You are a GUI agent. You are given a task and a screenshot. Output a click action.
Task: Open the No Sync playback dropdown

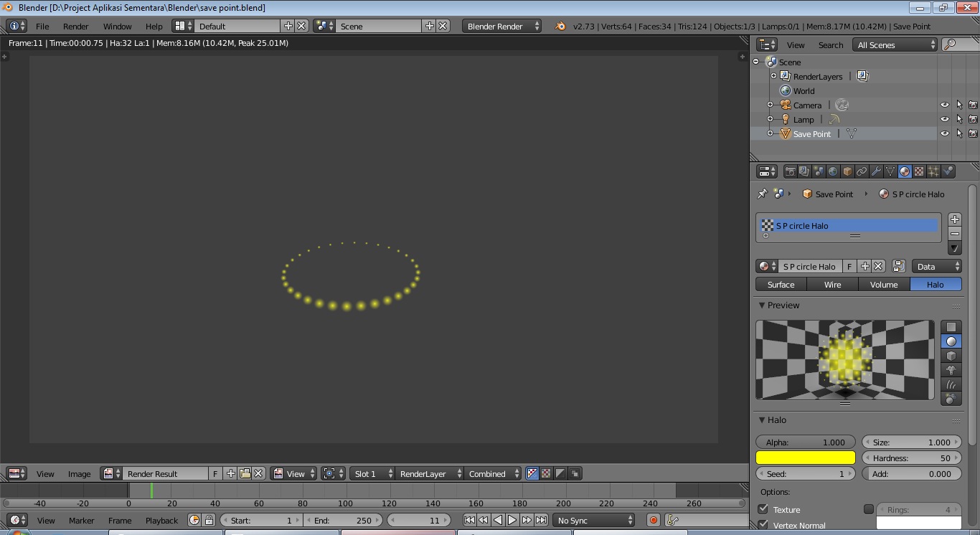point(594,520)
